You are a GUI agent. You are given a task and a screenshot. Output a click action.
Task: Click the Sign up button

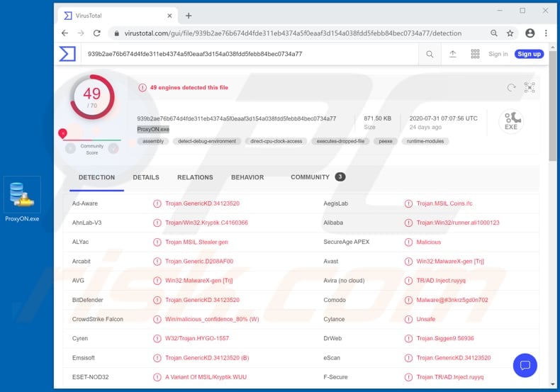click(529, 54)
